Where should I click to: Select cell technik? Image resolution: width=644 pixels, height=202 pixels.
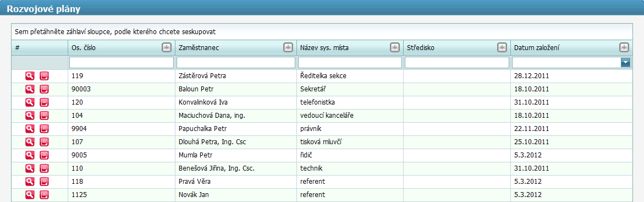pyautogui.click(x=350, y=168)
